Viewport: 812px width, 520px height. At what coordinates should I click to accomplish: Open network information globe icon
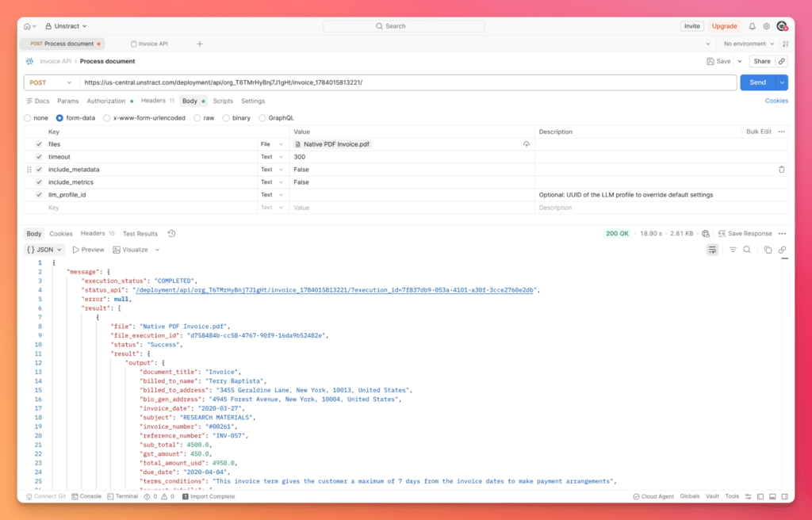(x=705, y=234)
